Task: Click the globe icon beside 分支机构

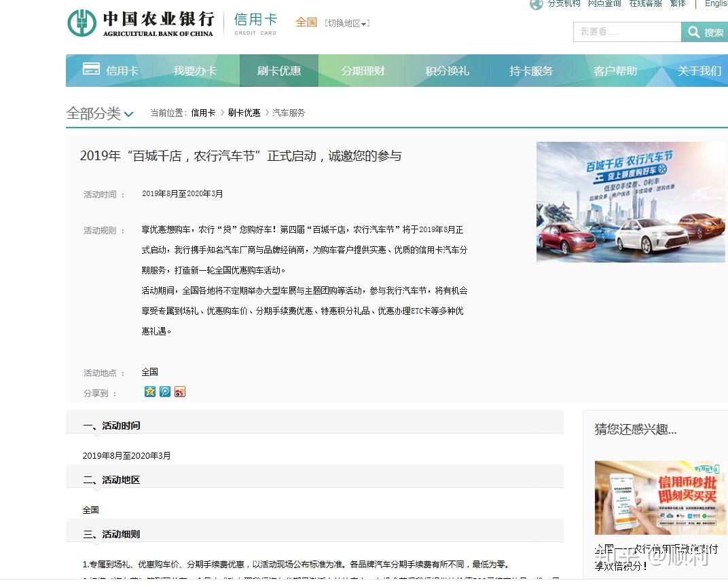Action: [536, 4]
